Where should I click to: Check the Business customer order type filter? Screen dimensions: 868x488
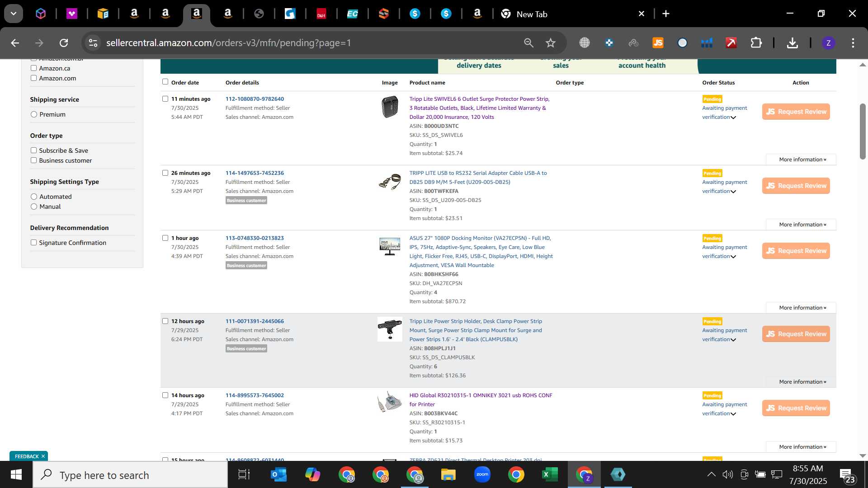(x=33, y=160)
